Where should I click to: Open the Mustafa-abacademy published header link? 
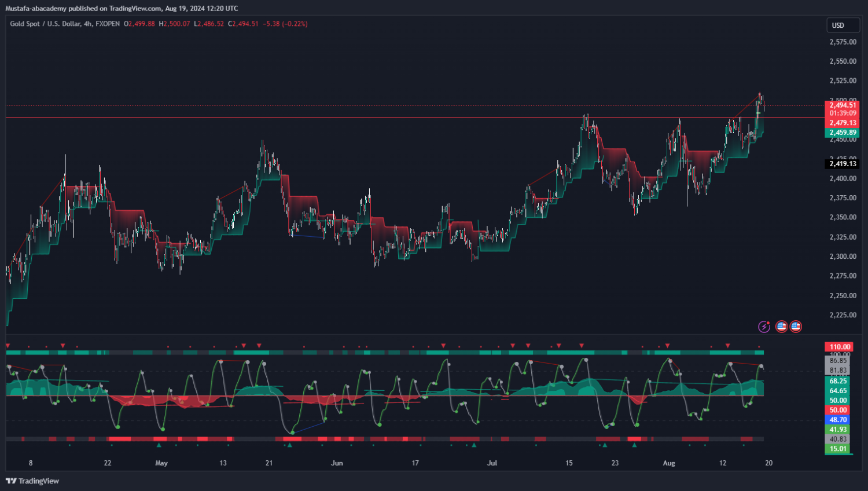pos(122,8)
